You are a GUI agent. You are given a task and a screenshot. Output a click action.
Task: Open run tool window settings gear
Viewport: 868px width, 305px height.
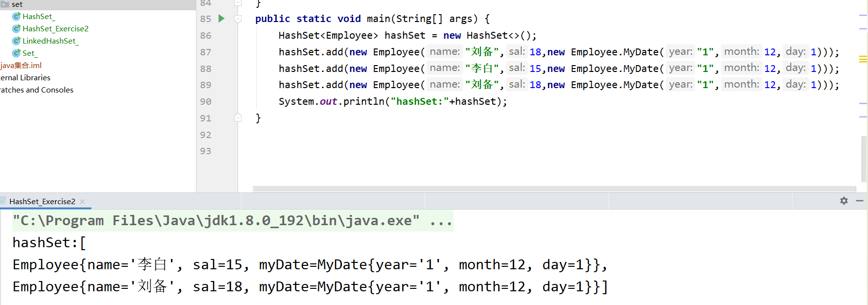(844, 201)
